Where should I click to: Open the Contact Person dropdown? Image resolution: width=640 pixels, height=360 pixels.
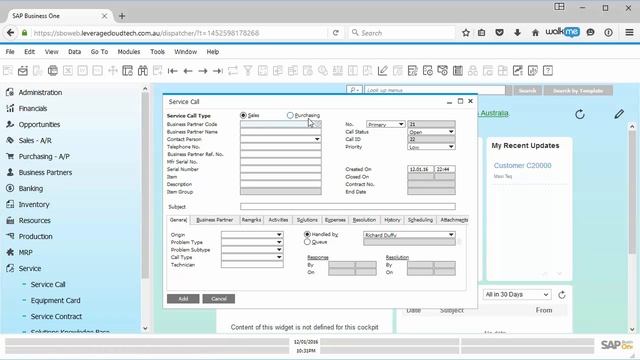[x=317, y=139]
